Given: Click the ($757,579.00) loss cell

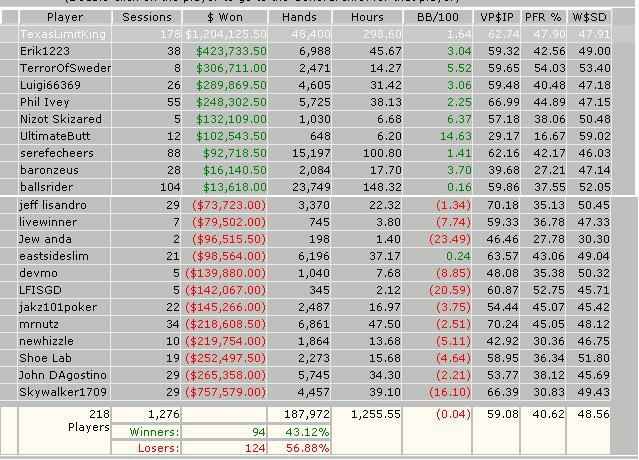Looking at the screenshot, I should 225,392.
